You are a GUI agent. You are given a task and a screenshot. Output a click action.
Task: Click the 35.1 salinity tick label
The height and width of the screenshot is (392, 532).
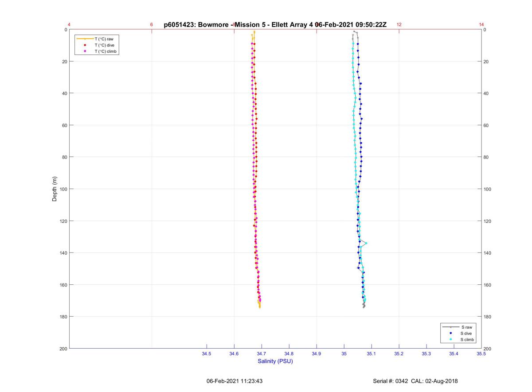point(372,354)
